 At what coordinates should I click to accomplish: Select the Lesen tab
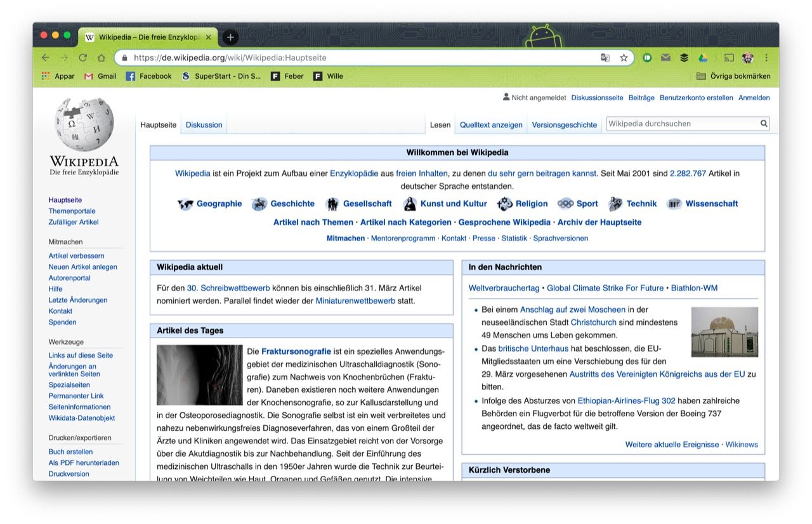pos(440,125)
